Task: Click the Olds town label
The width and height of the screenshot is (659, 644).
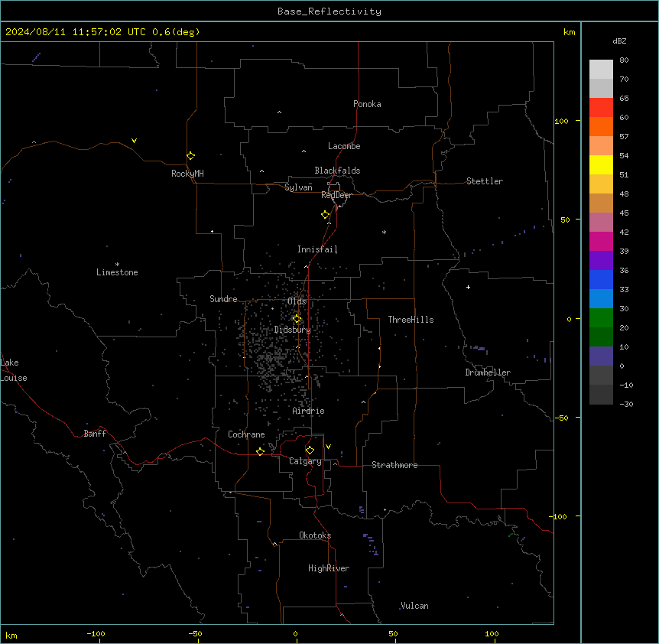Action: click(297, 301)
